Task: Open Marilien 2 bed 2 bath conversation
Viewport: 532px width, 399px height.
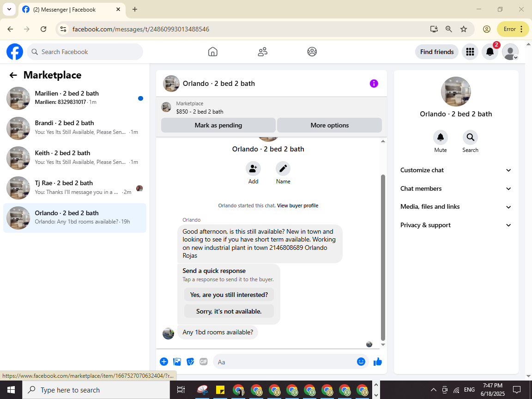Action: point(75,98)
